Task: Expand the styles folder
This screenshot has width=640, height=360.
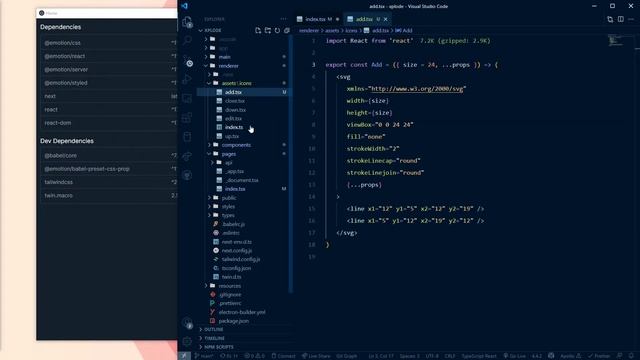Action: (228, 207)
